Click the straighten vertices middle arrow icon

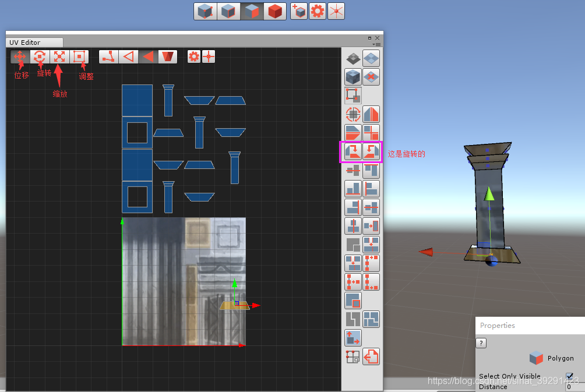point(353,282)
